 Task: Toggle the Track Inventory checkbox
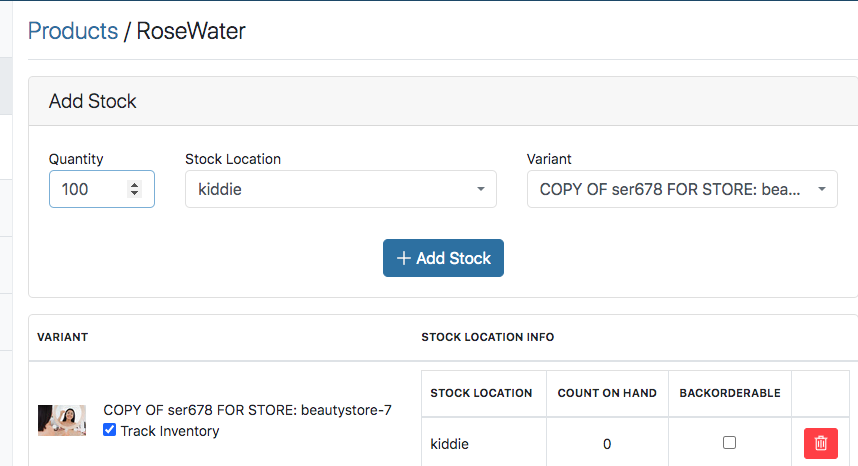(x=110, y=430)
